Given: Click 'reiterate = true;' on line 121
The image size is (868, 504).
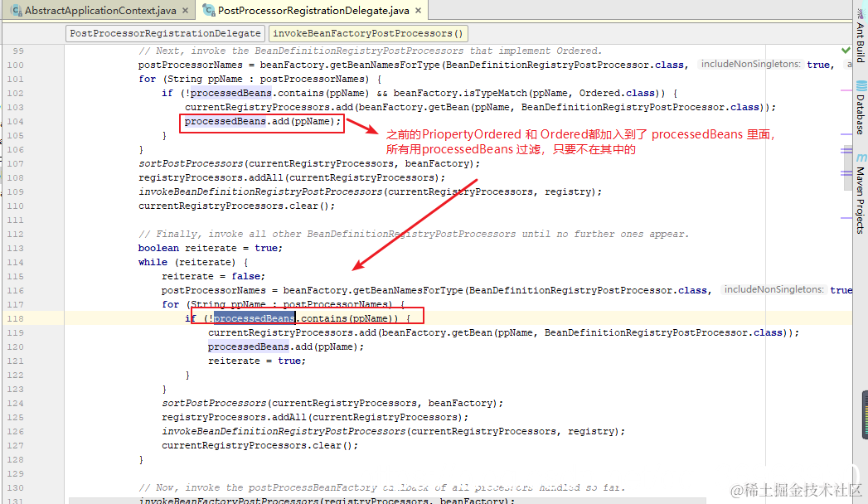Looking at the screenshot, I should (257, 361).
